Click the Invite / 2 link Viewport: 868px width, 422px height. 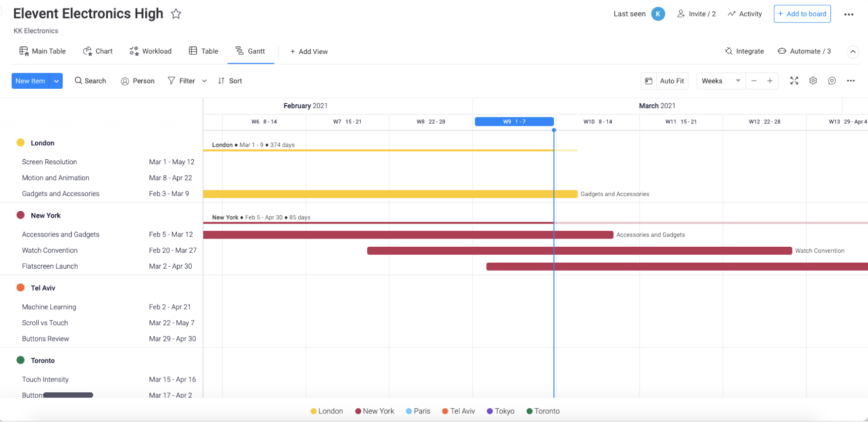696,13
